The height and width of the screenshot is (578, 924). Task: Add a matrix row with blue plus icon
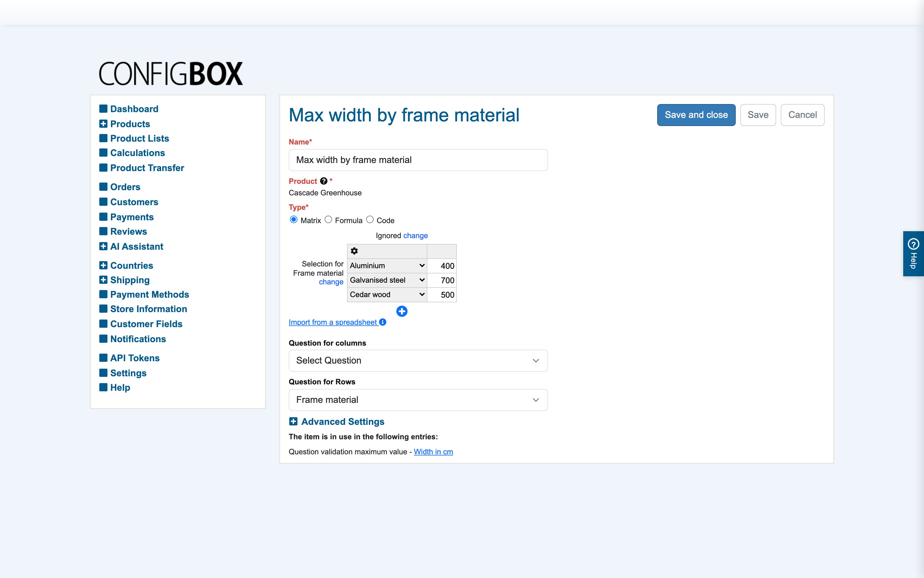pos(402,311)
